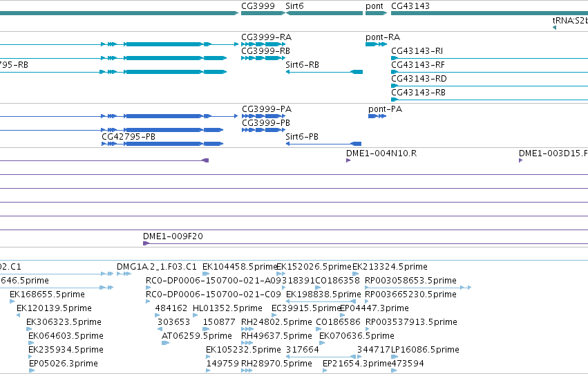Click the EP04447.3prime label
Screen dimensions: 588x374
(374, 308)
